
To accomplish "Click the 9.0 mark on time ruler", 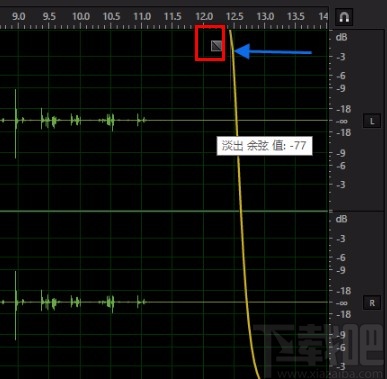I will 19,16.
